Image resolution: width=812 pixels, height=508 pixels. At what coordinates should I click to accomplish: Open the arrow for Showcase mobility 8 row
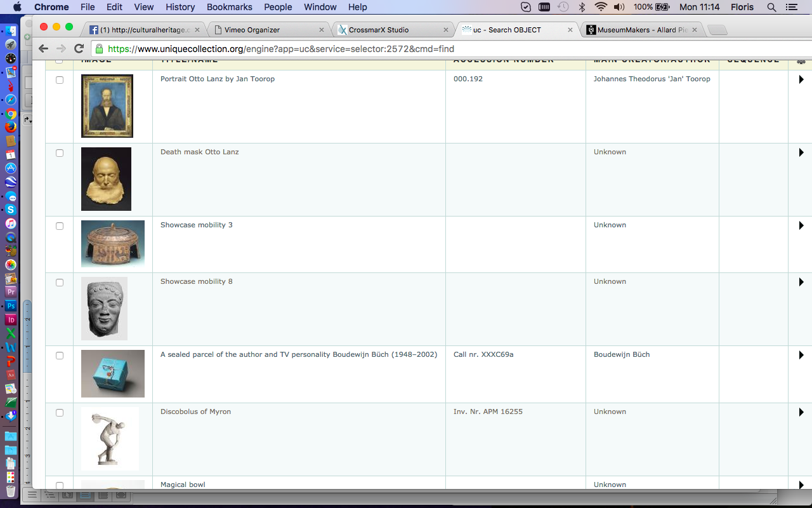(x=801, y=282)
